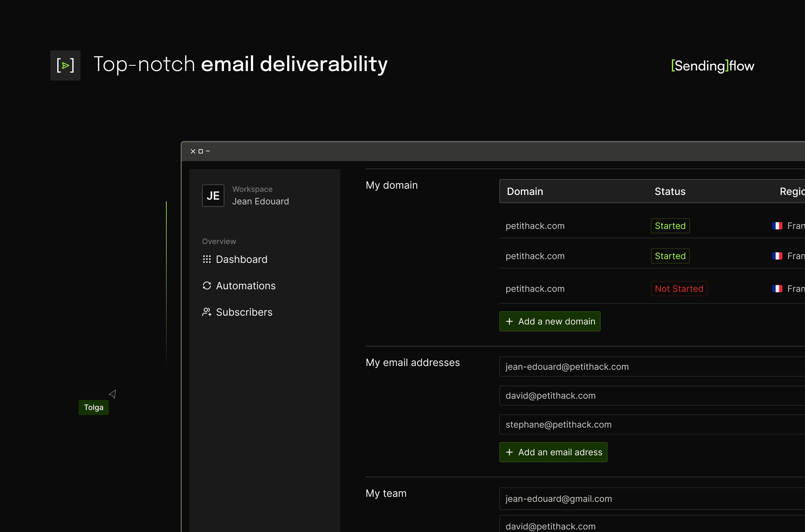Click the Dashboard grid icon
805x532 pixels.
click(x=207, y=259)
